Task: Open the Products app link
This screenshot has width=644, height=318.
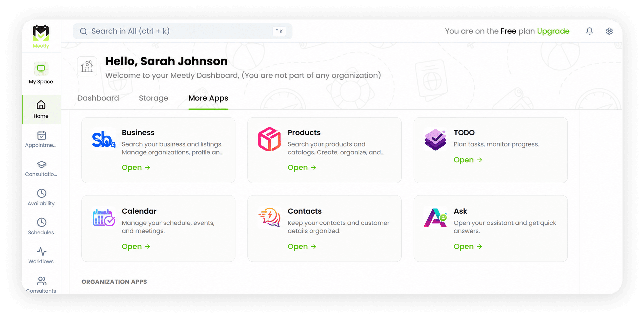Action: (x=302, y=167)
